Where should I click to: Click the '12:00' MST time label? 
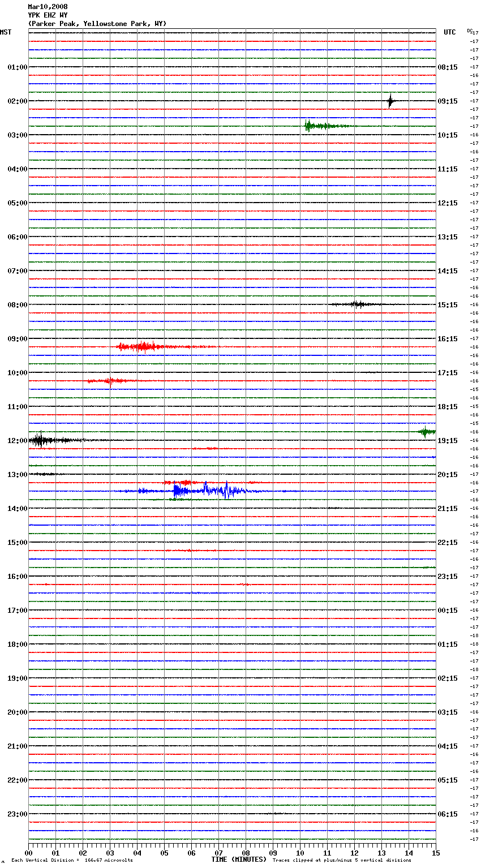click(x=18, y=441)
